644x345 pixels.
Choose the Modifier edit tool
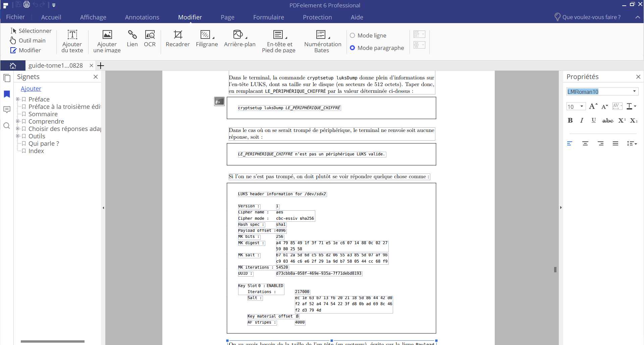25,50
